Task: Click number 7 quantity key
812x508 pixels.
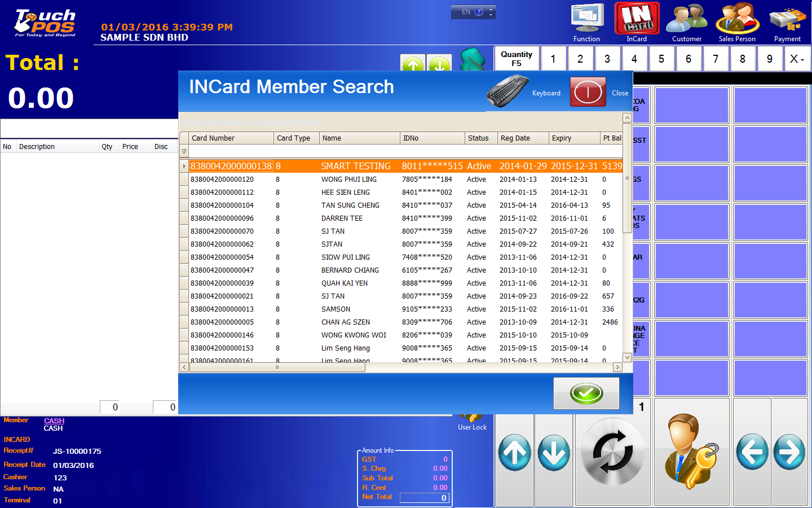Action: pyautogui.click(x=716, y=59)
